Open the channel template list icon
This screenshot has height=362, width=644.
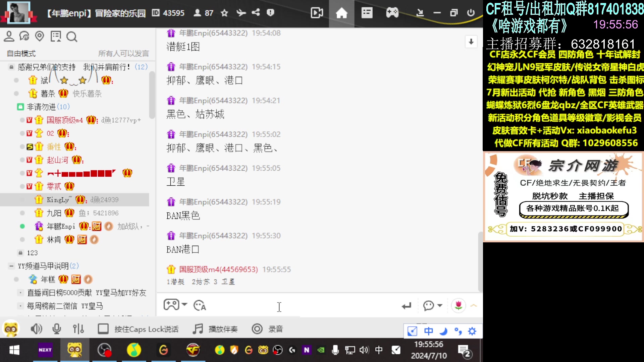(367, 13)
